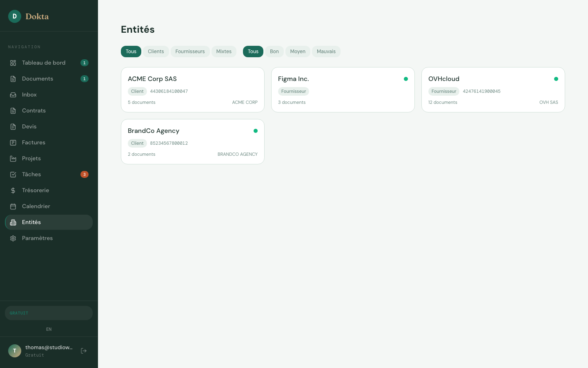This screenshot has width=588, height=368.
Task: Open Trésorerie via the dollar icon
Action: pyautogui.click(x=13, y=191)
